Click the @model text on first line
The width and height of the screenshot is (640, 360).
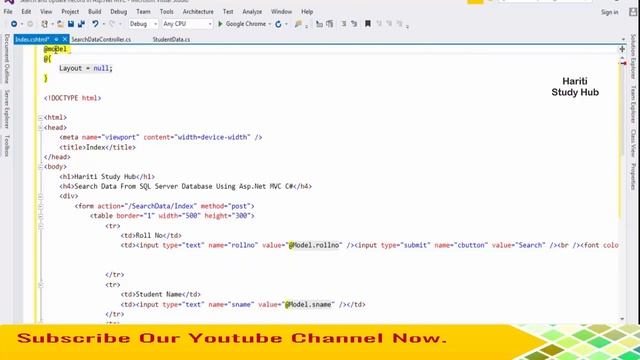(55, 49)
